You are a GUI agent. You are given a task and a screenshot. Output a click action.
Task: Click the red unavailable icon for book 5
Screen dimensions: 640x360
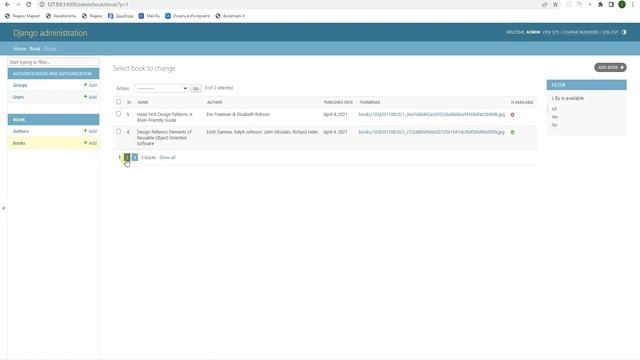point(513,115)
